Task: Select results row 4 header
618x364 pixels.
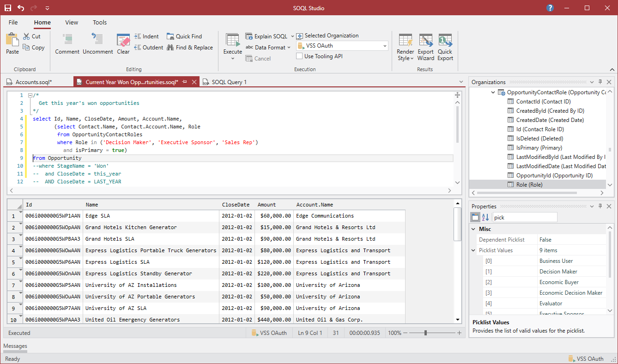Action: 15,250
